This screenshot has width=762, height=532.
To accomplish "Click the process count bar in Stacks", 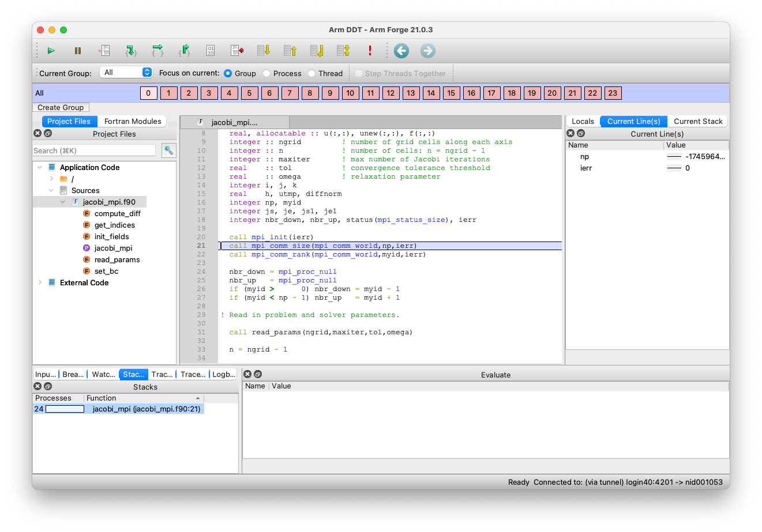I will (65, 409).
